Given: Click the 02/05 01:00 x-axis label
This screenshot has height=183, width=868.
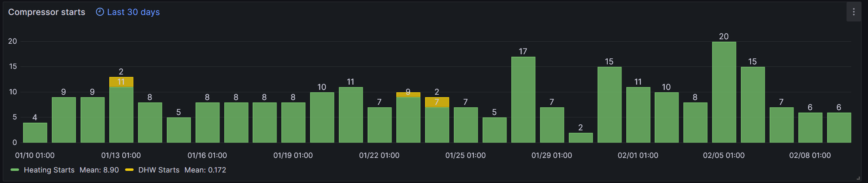Looking at the screenshot, I should tap(723, 155).
